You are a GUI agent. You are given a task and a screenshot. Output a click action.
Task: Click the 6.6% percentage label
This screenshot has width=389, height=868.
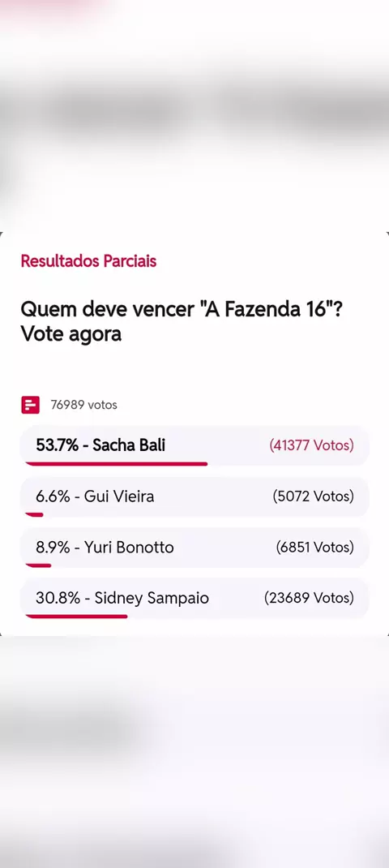click(x=53, y=496)
